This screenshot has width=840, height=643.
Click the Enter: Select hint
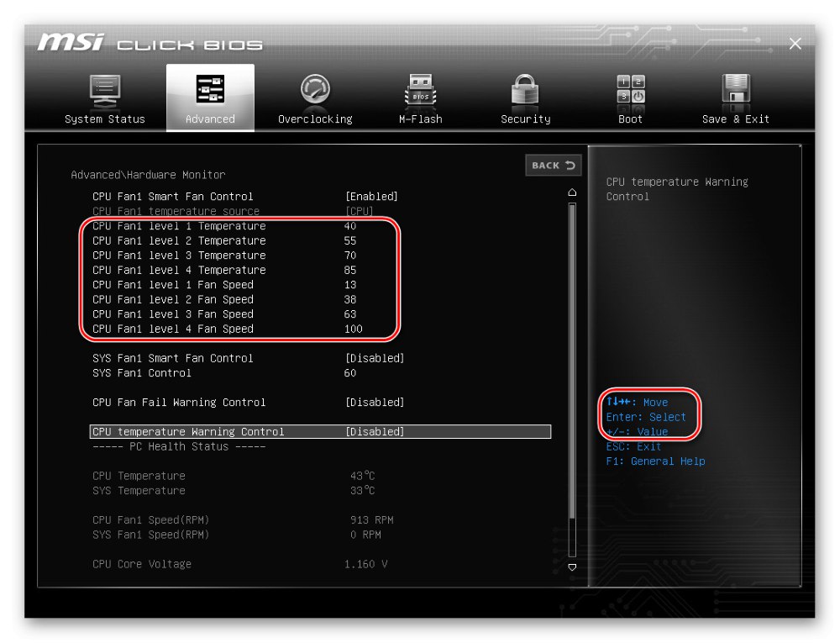645,417
